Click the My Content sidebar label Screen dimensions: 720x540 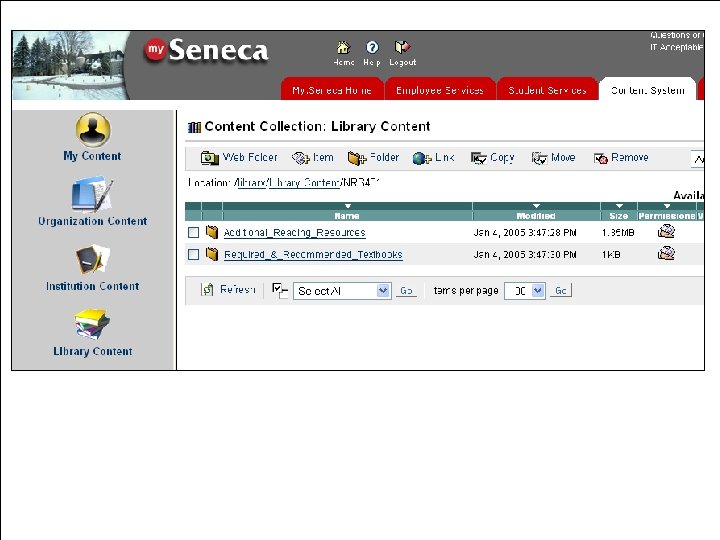[92, 156]
